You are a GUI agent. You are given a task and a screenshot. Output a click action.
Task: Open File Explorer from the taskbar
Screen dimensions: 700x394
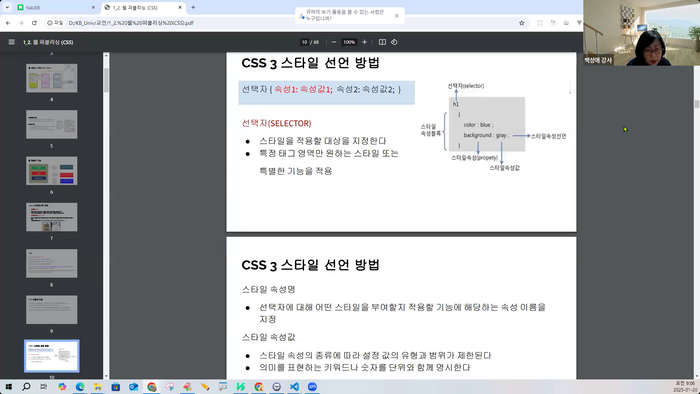pos(97,386)
